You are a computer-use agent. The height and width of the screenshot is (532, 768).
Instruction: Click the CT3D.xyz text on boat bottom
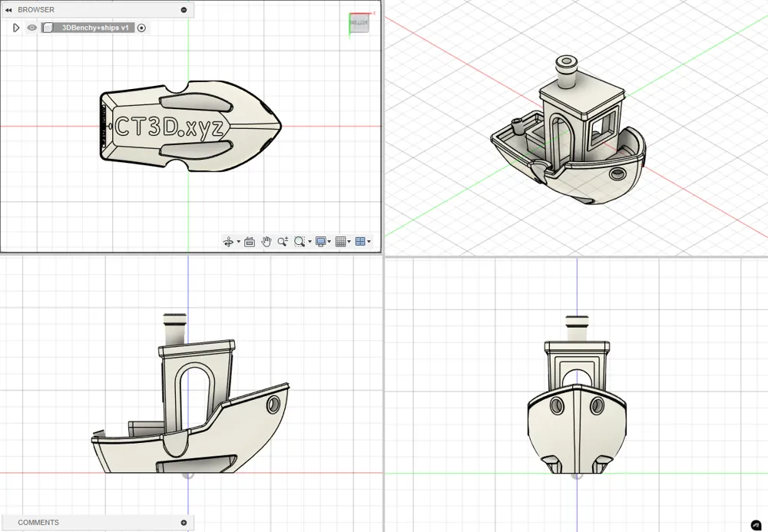[169, 127]
